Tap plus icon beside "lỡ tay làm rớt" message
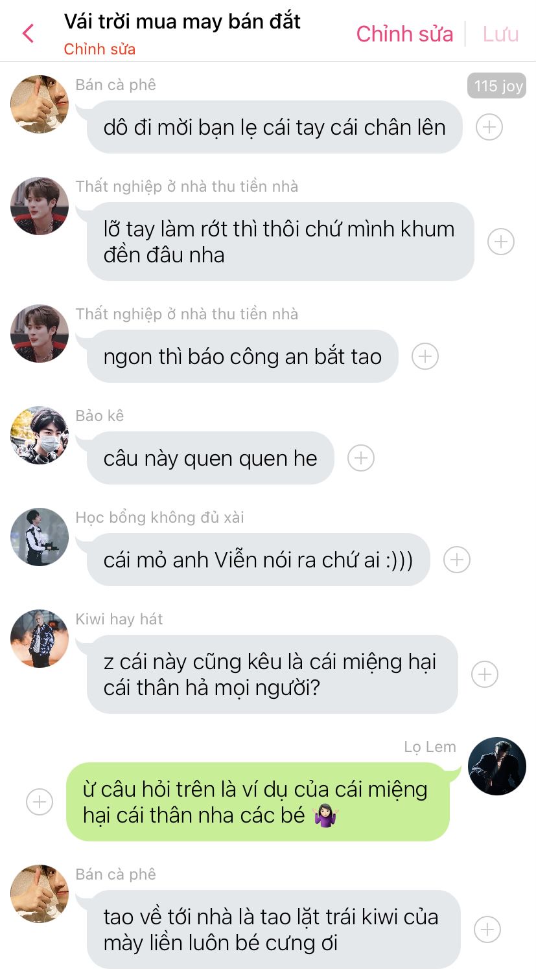This screenshot has width=536, height=980. tap(500, 242)
